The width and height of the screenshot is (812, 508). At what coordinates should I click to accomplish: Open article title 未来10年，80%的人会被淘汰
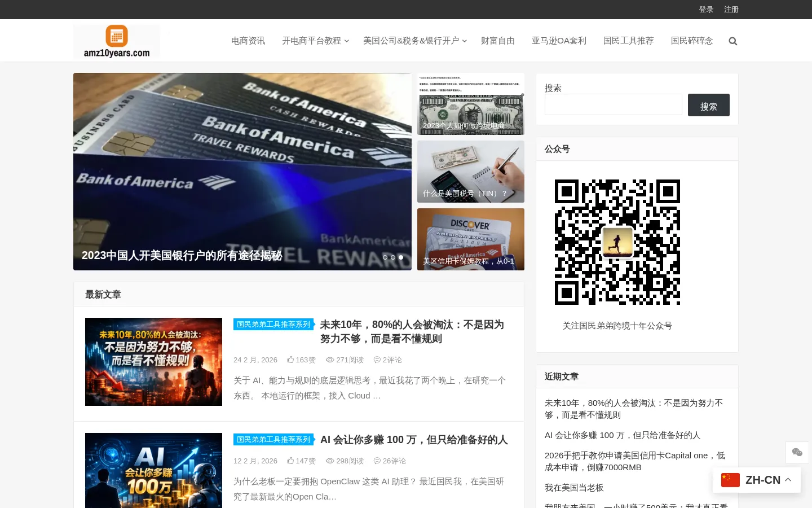click(412, 331)
